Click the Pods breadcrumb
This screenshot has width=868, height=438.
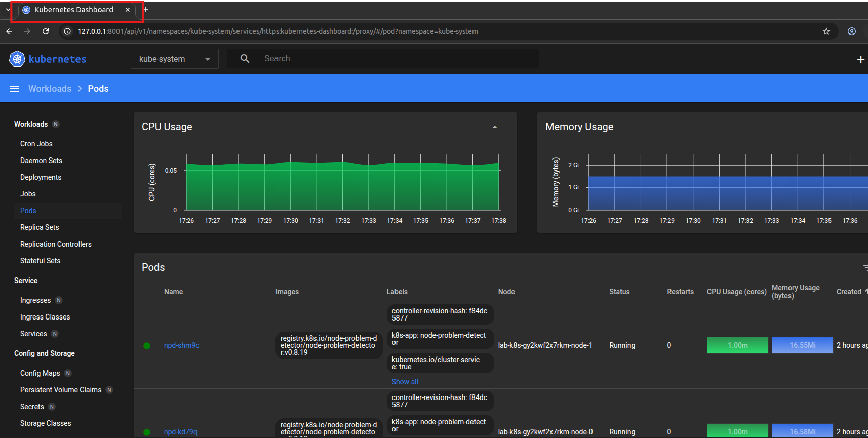(x=98, y=89)
